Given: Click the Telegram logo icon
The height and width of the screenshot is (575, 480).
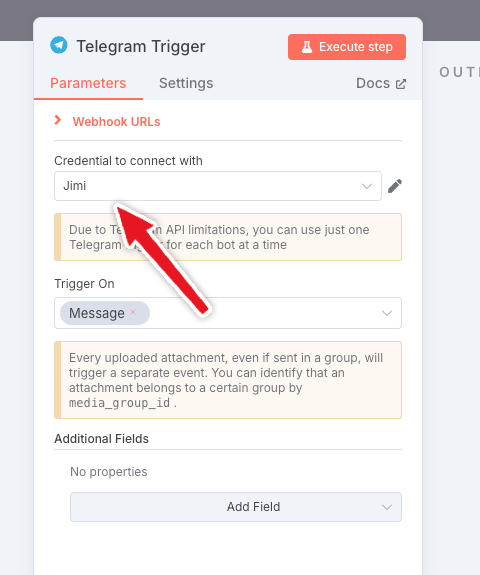Looking at the screenshot, I should coord(59,45).
